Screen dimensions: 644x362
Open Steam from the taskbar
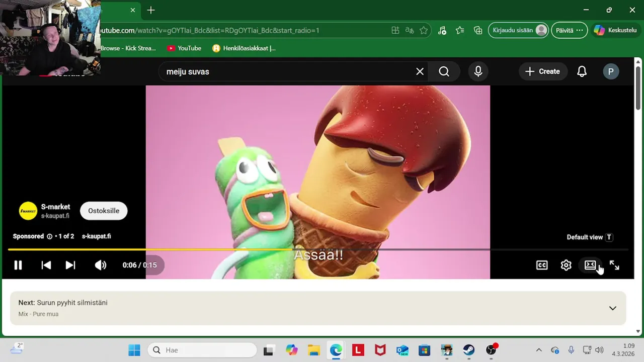pos(469,350)
